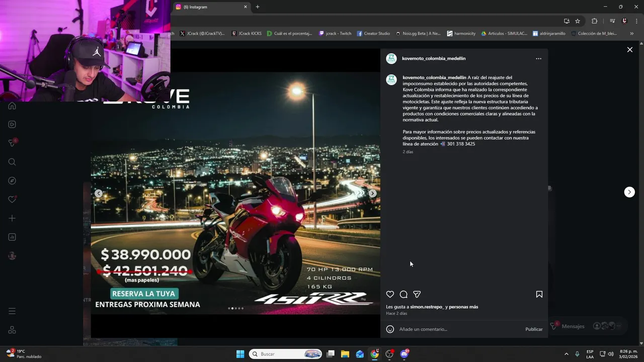Open Reels in the Instagram sidebar
The width and height of the screenshot is (644, 362).
[12, 125]
